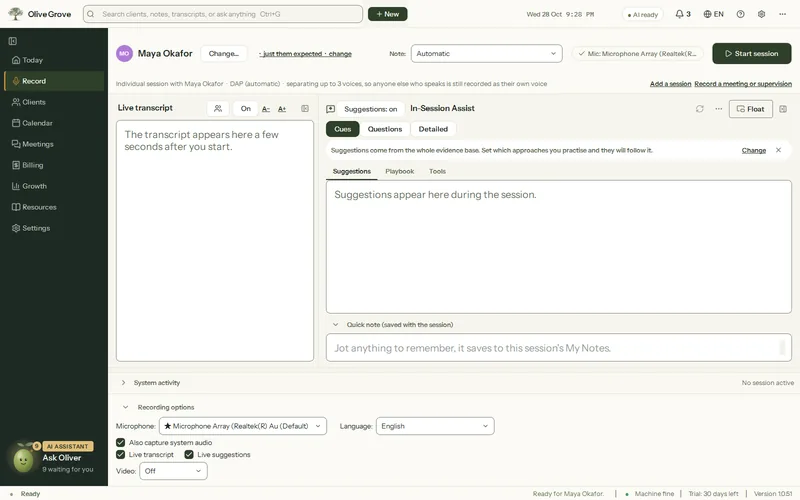Open the top bar more options ellipsis
This screenshot has width=800, height=500.
coord(783,14)
